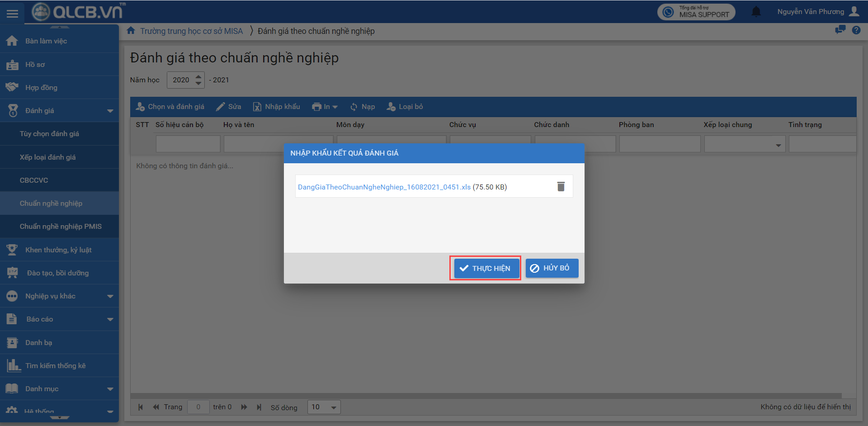Open notifications bell icon
This screenshot has height=426, width=868.
pyautogui.click(x=756, y=12)
